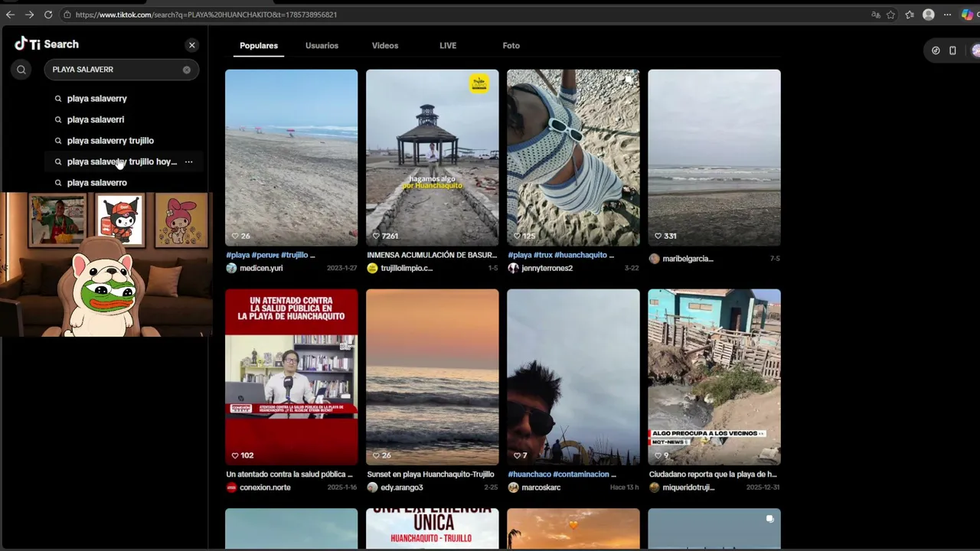980x551 pixels.
Task: Play "Algo preocupa a los vecinos" video
Action: tap(714, 377)
